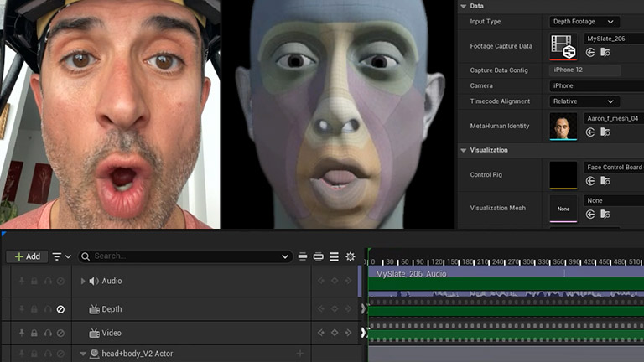Lock the Video track
The image size is (644, 362).
click(34, 333)
